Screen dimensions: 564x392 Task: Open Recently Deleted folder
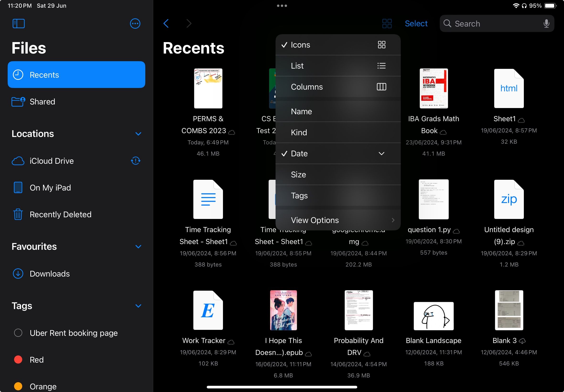pyautogui.click(x=60, y=214)
